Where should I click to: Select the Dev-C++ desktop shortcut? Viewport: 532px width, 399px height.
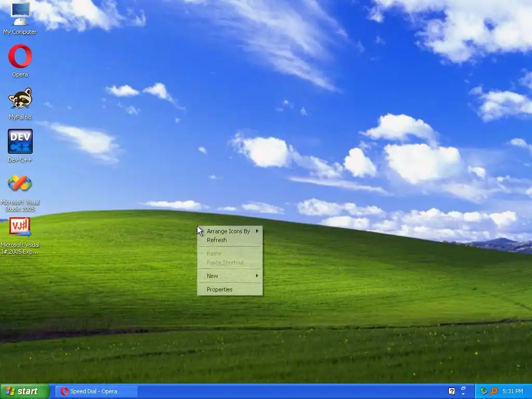coord(20,145)
